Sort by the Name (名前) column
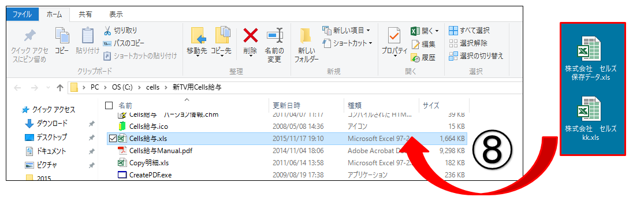Screen dimensions: 644x208 click(x=125, y=106)
